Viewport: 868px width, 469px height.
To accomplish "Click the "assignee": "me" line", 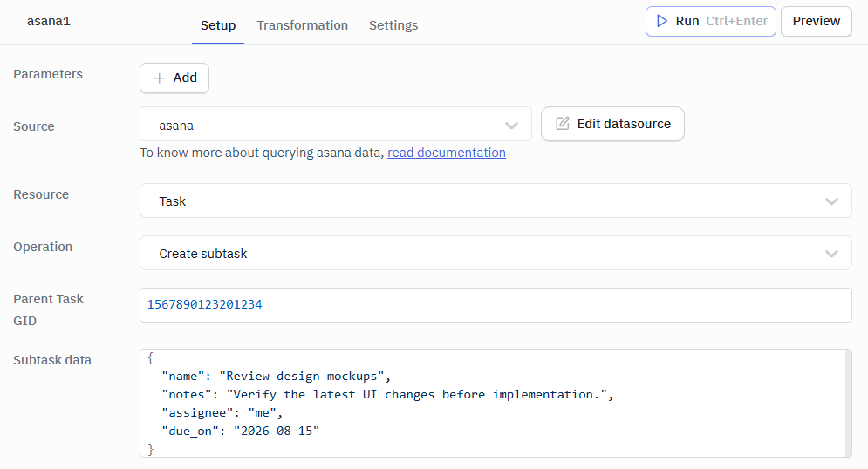I will point(222,412).
